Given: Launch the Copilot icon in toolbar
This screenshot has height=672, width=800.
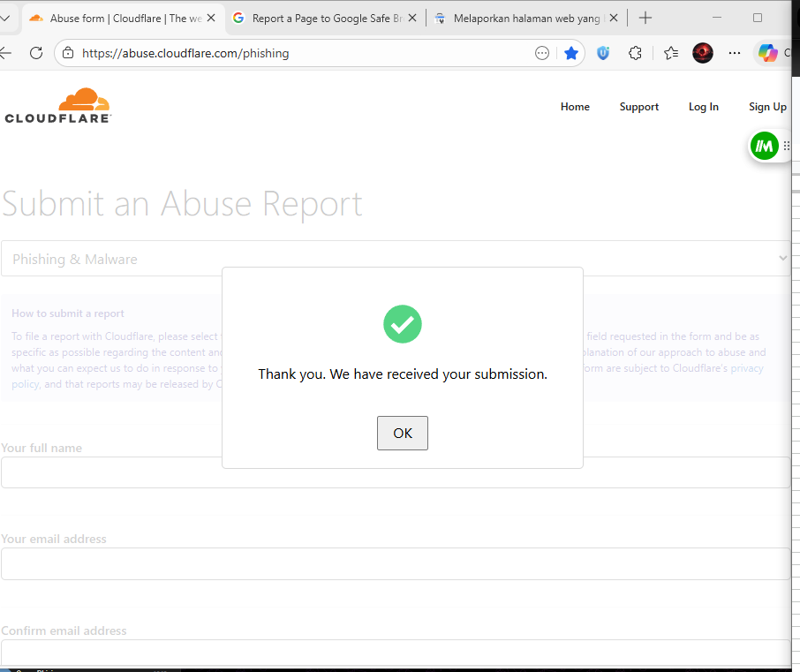Looking at the screenshot, I should 768,53.
